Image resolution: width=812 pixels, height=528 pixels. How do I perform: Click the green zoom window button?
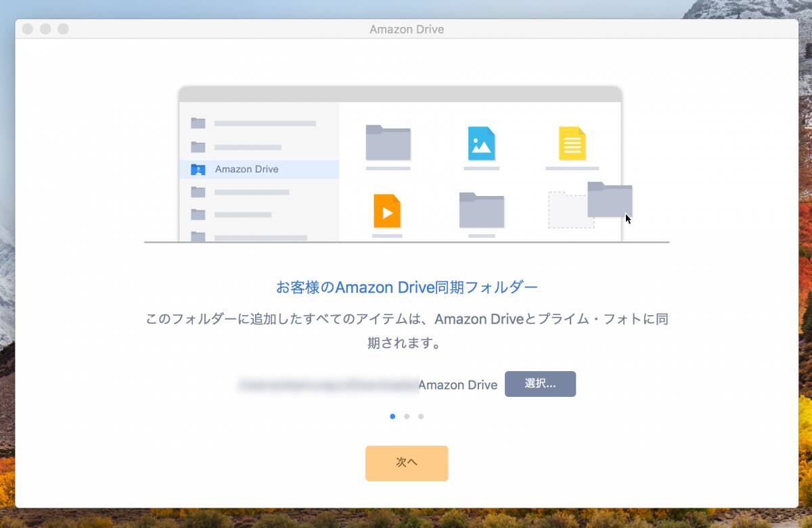63,29
